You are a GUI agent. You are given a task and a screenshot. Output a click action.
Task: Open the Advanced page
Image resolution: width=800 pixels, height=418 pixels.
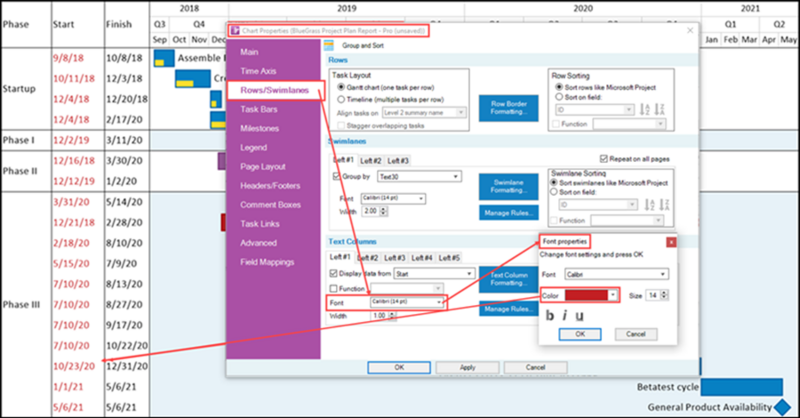click(x=259, y=243)
